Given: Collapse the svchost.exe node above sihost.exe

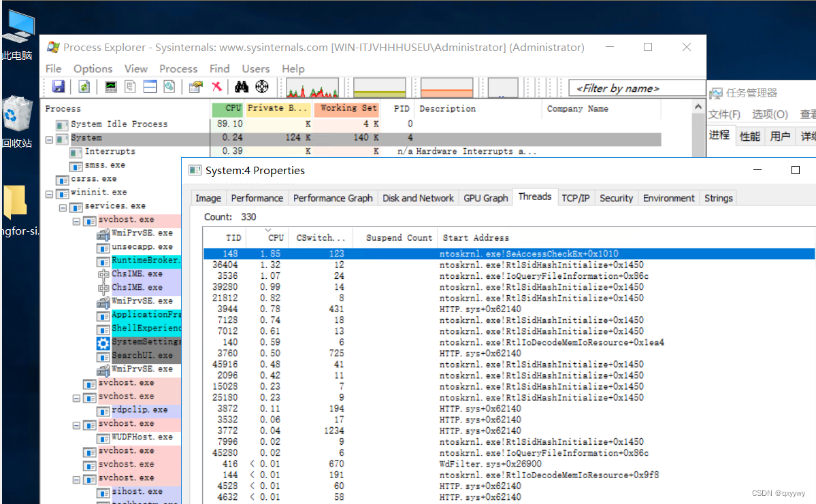Looking at the screenshot, I should 76,480.
